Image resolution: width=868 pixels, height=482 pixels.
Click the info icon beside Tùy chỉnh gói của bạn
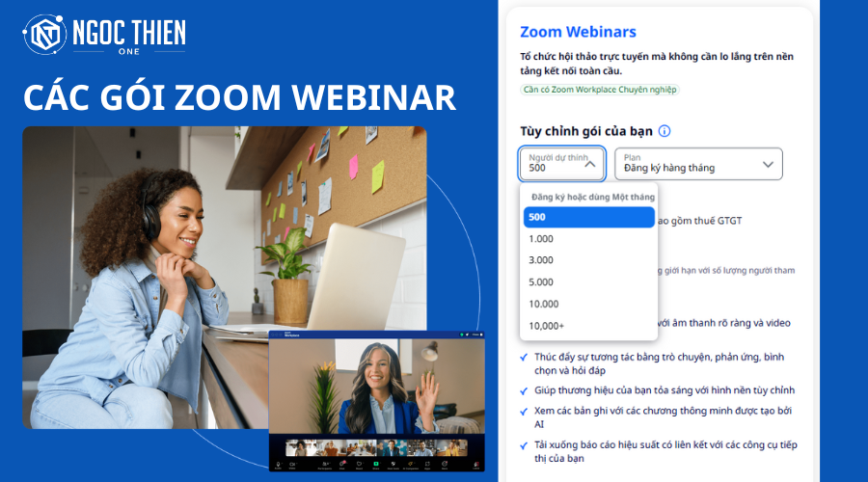[x=665, y=131]
